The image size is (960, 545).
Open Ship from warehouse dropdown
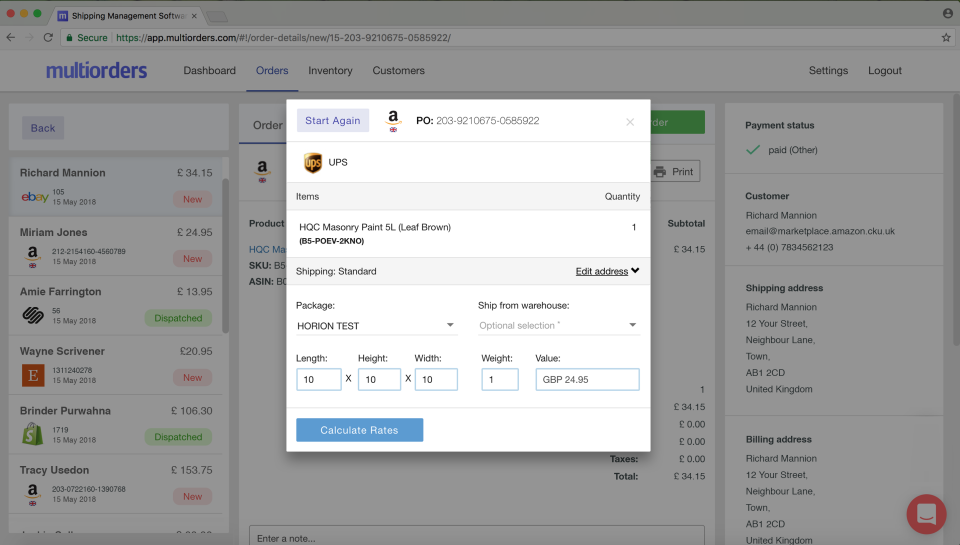tap(558, 326)
